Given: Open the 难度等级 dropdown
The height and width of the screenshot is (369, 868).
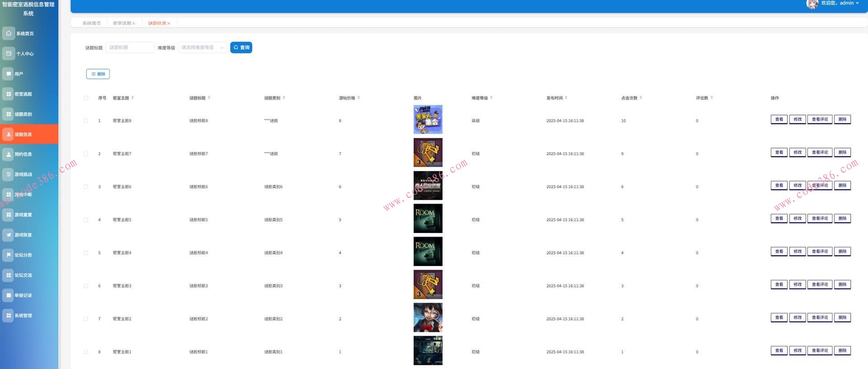Looking at the screenshot, I should (203, 47).
